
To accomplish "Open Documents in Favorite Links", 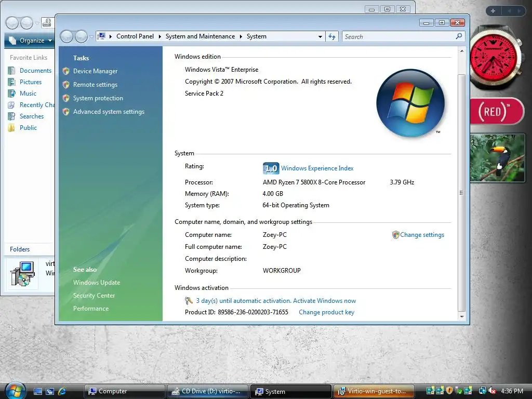I will 35,71.
